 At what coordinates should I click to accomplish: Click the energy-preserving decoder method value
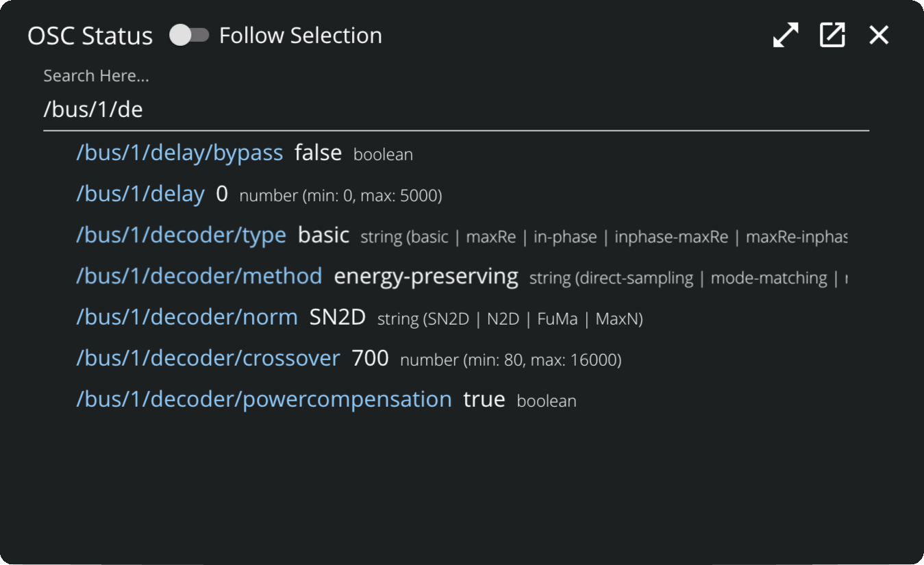click(x=425, y=277)
